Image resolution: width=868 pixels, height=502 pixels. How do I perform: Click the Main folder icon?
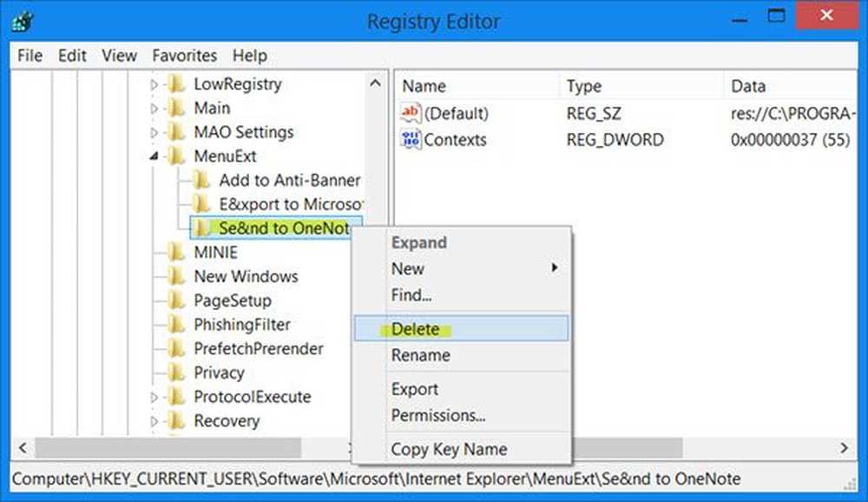click(176, 108)
